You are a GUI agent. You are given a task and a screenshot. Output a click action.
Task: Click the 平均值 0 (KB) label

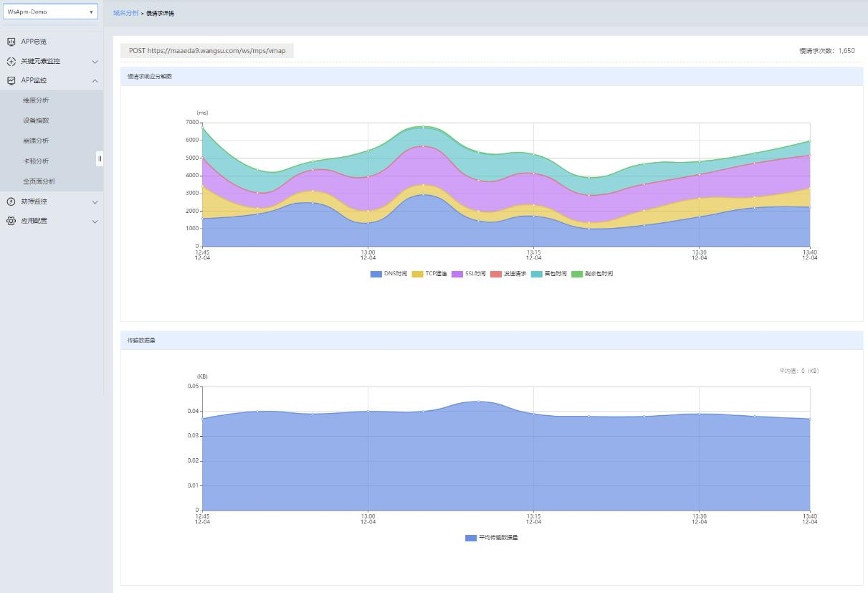[799, 371]
